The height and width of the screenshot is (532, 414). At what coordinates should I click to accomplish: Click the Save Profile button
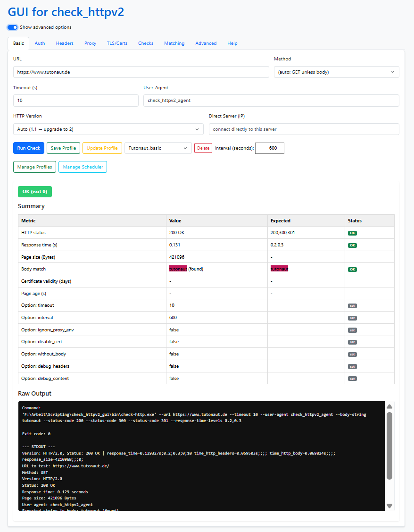63,148
